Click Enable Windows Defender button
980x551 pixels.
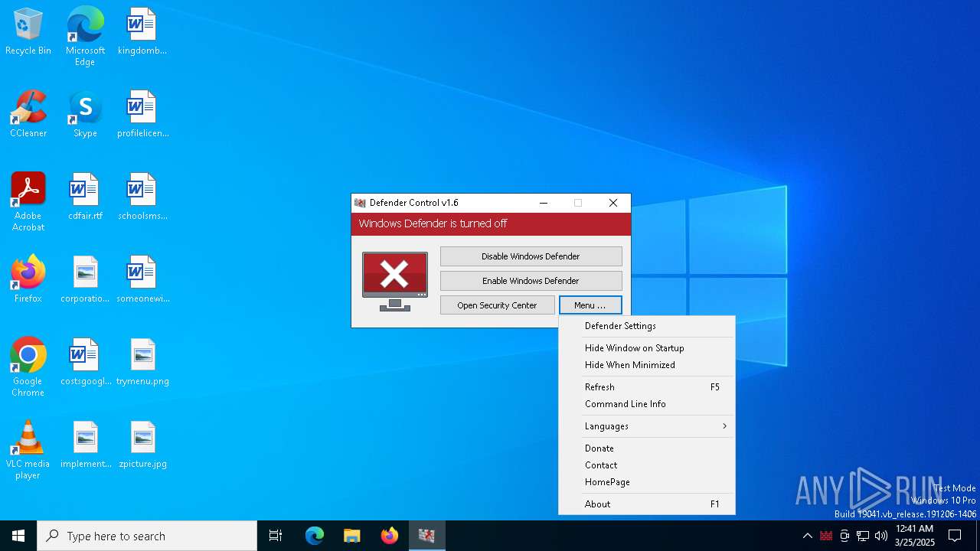point(531,281)
